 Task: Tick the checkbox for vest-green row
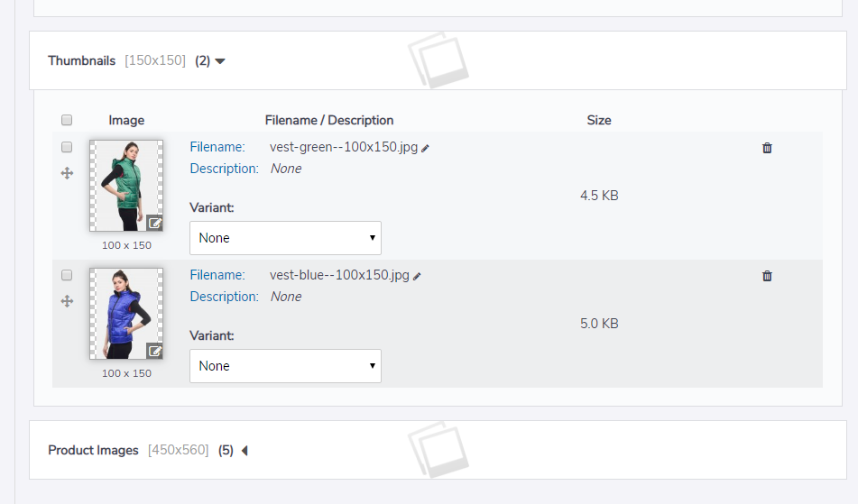[67, 147]
